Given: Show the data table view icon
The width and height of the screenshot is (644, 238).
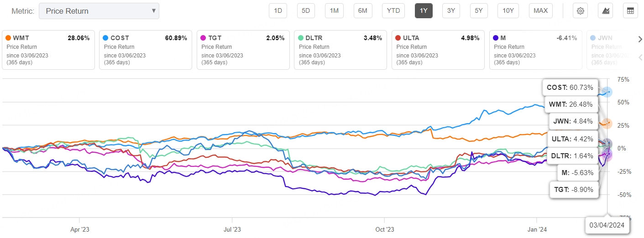Looking at the screenshot, I should tap(630, 10).
